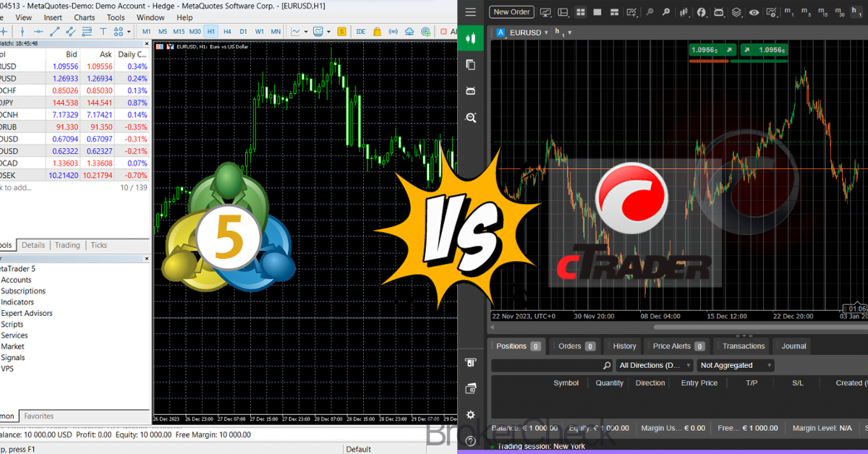Screen dimensions: 868x454
Task: Click the positions search input field in cTrader
Action: tap(552, 366)
